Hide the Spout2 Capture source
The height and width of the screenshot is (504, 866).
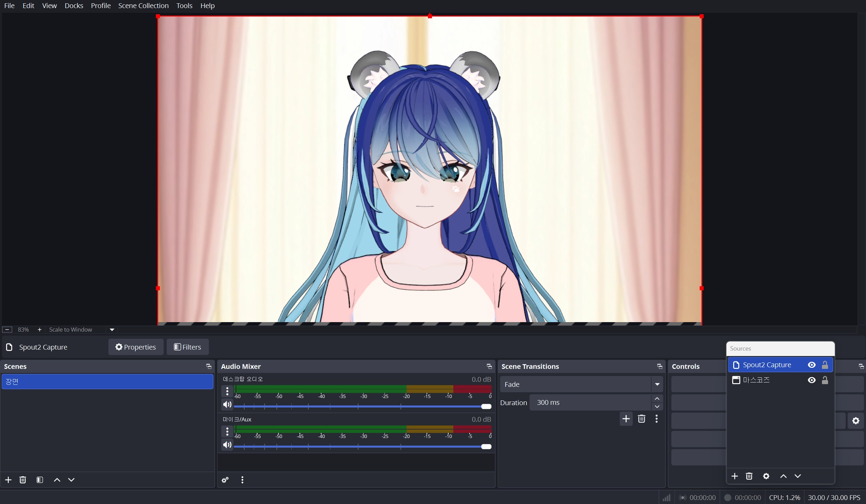(811, 365)
